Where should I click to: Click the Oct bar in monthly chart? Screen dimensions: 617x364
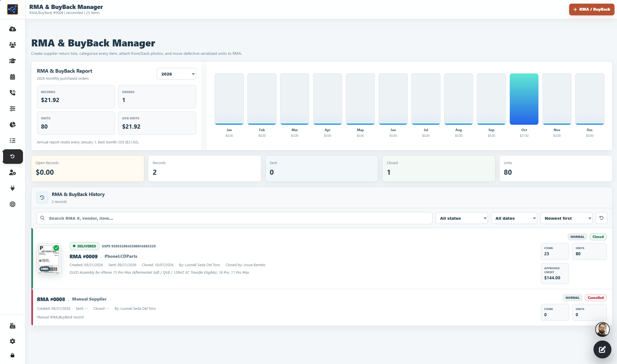click(x=524, y=99)
